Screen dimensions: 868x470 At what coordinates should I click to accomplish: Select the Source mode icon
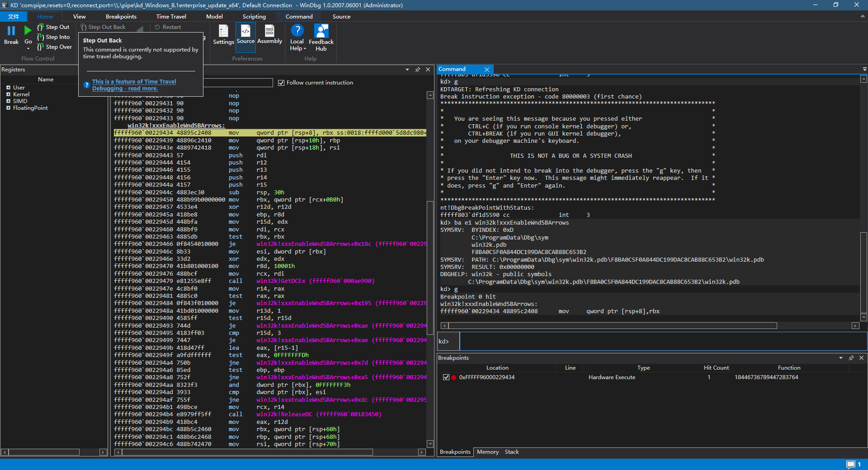245,31
